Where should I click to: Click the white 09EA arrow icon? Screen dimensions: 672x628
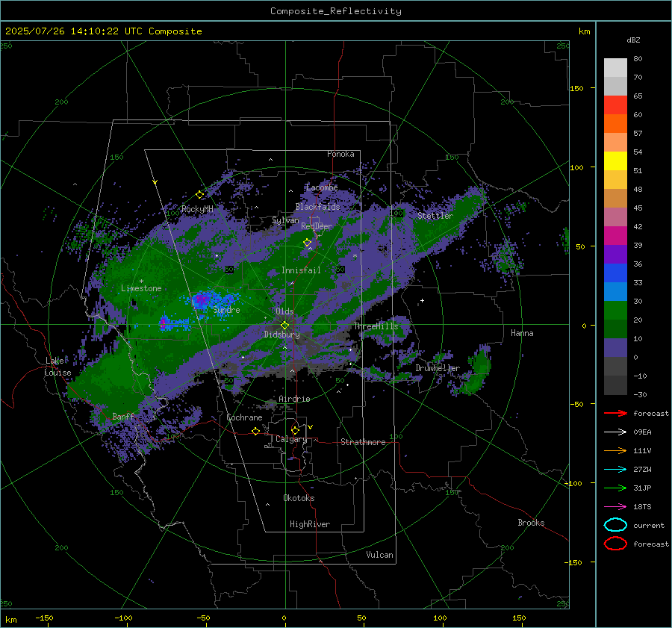coord(615,432)
